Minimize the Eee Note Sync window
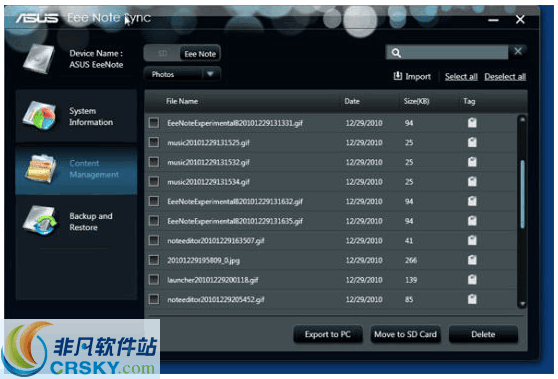The height and width of the screenshot is (379, 558). pos(493,20)
